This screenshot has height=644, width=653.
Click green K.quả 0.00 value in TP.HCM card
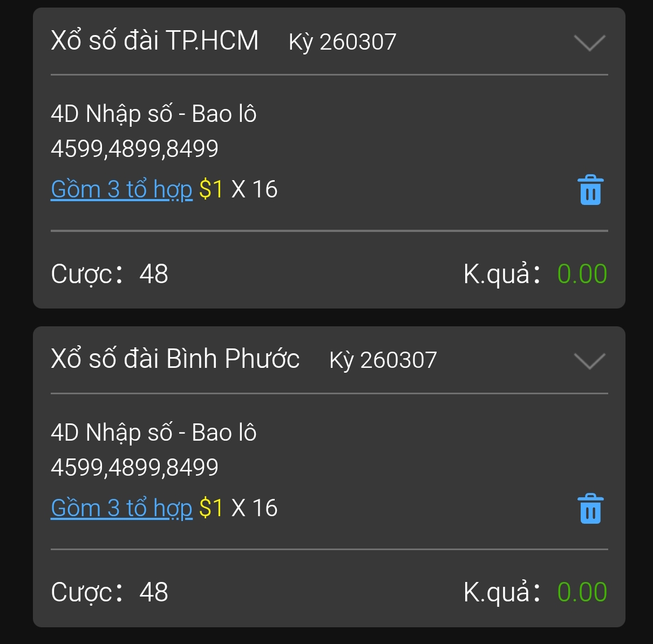pos(582,274)
